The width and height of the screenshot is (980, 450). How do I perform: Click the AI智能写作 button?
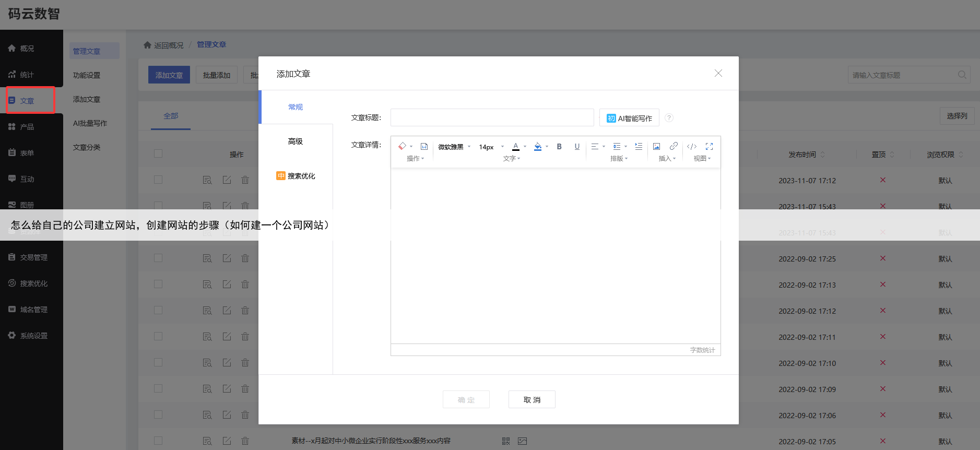coord(629,119)
